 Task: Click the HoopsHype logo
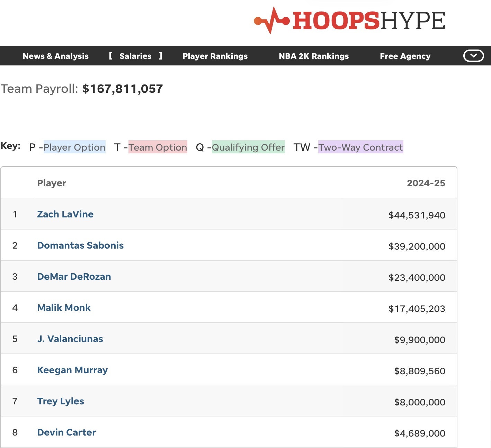[350, 20]
